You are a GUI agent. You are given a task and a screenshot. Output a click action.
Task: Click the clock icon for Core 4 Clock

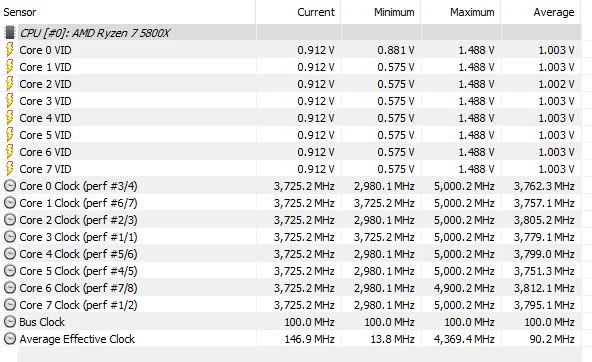[10, 254]
